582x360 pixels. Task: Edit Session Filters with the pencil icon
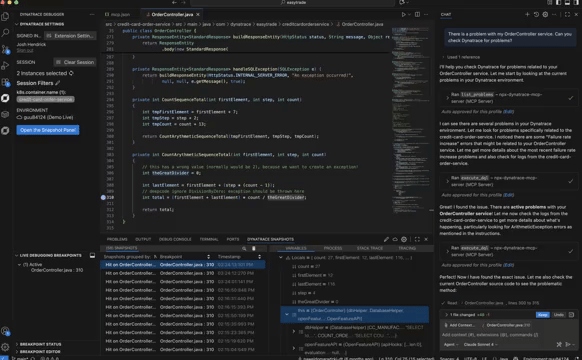58,83
